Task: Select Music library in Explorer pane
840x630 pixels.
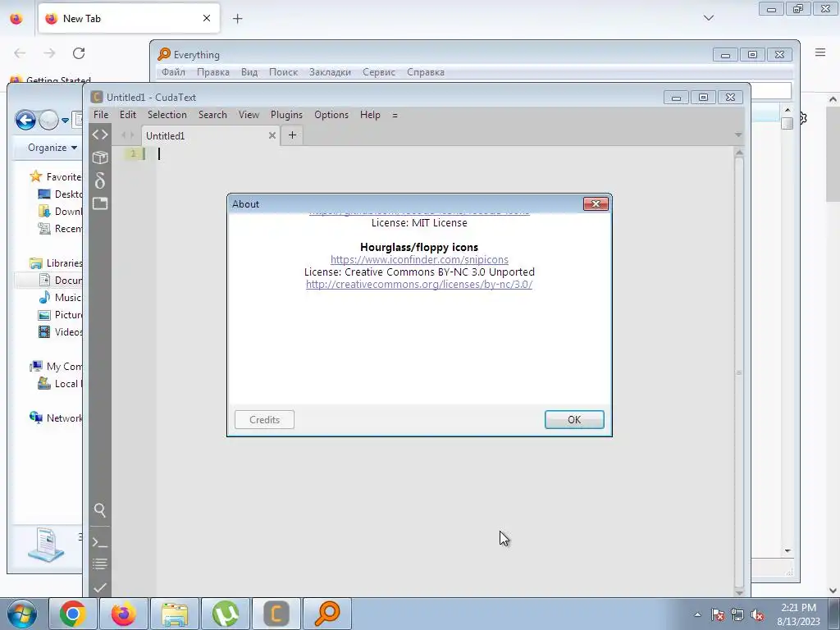Action: point(60,297)
